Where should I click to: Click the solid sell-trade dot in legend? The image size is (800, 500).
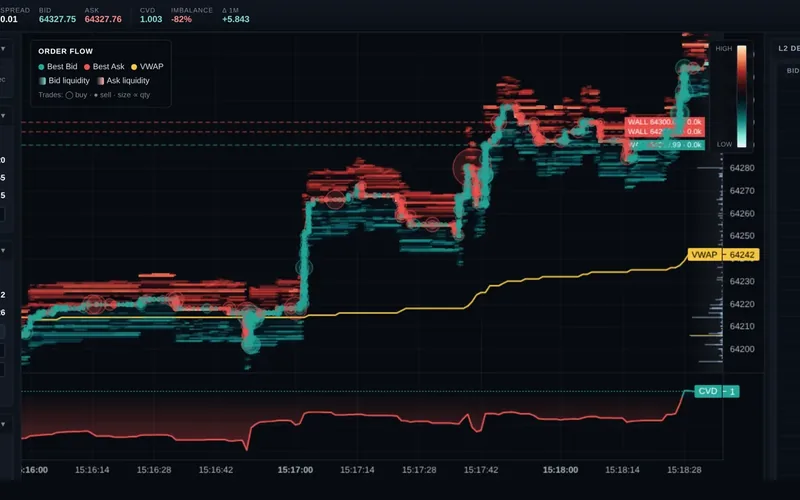click(96, 95)
